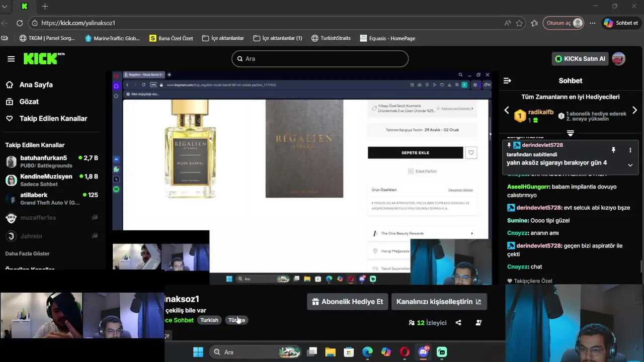The width and height of the screenshot is (644, 362).
Task: Share the stream via share icon
Action: point(458,323)
